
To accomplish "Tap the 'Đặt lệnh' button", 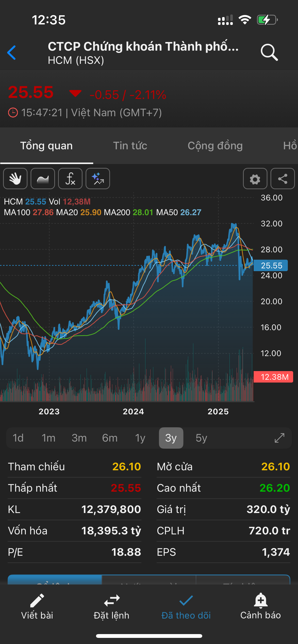I will tap(112, 607).
